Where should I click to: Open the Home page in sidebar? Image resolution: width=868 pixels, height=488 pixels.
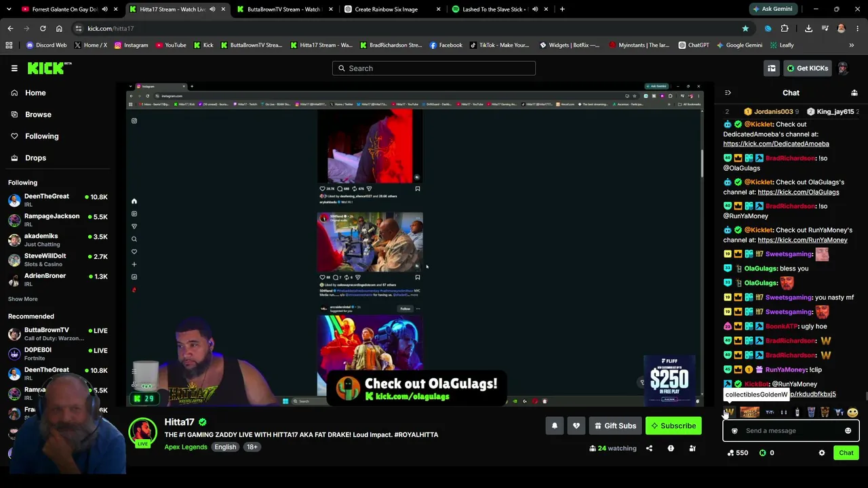(35, 93)
